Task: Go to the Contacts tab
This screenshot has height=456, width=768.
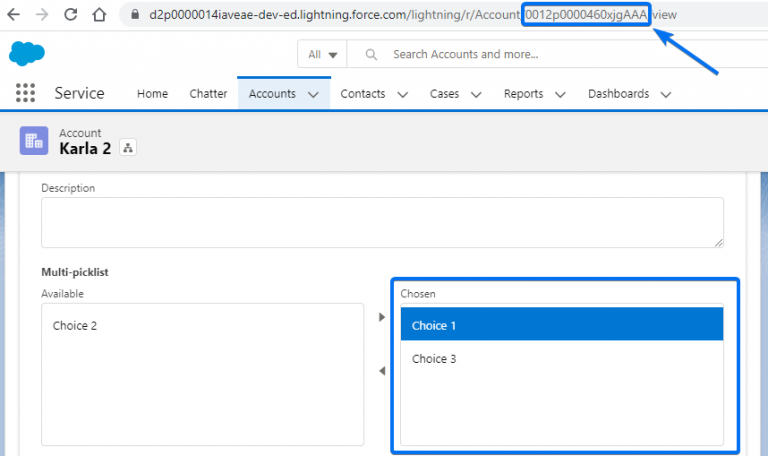Action: point(363,94)
